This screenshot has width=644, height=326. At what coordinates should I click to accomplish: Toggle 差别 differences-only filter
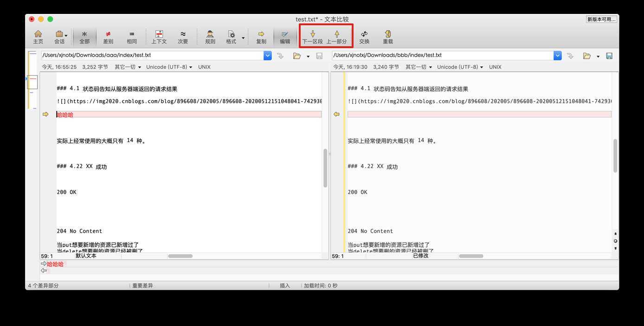[x=108, y=37]
